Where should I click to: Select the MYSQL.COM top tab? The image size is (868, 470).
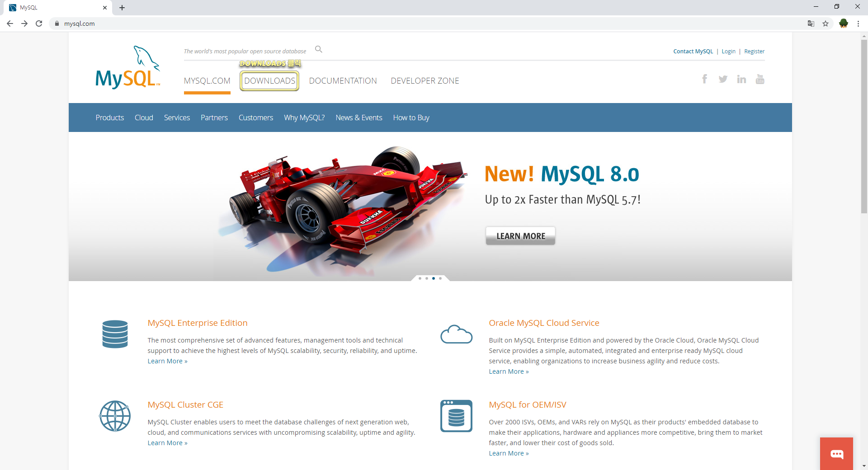point(207,81)
